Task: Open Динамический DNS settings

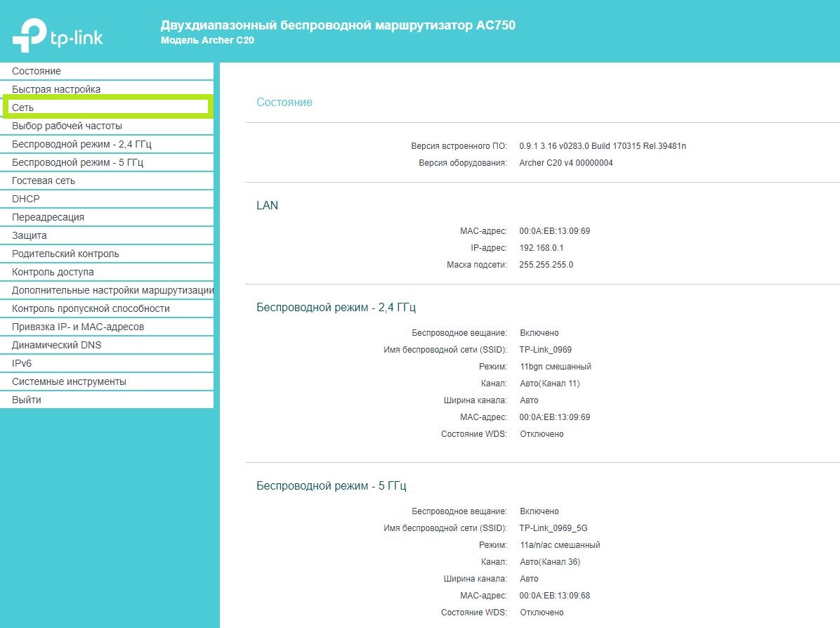Action: [57, 345]
